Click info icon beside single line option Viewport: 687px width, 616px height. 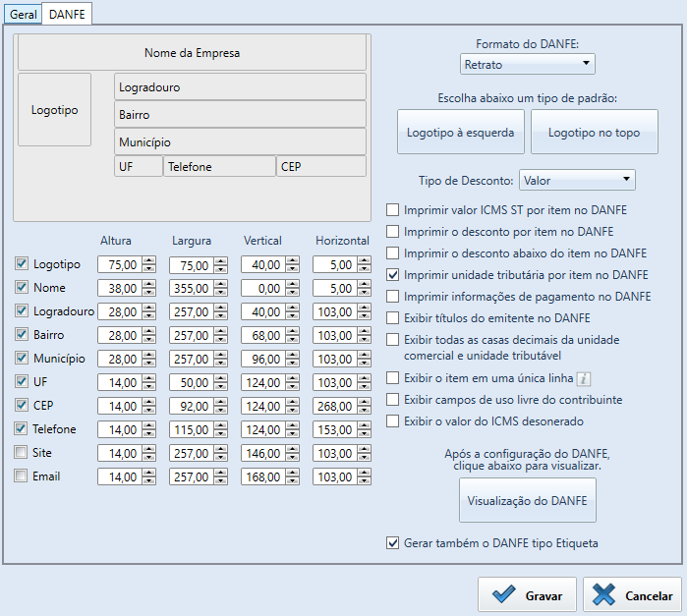pos(582,378)
